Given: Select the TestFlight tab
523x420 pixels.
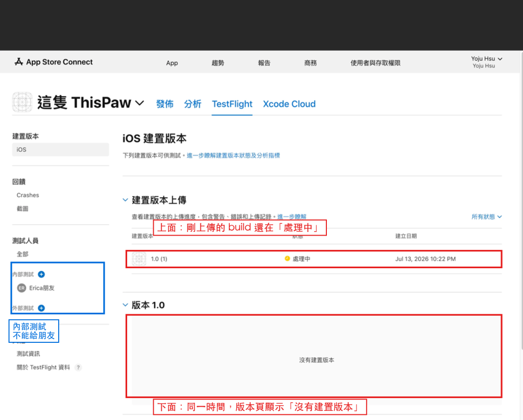Looking at the screenshot, I should (232, 104).
